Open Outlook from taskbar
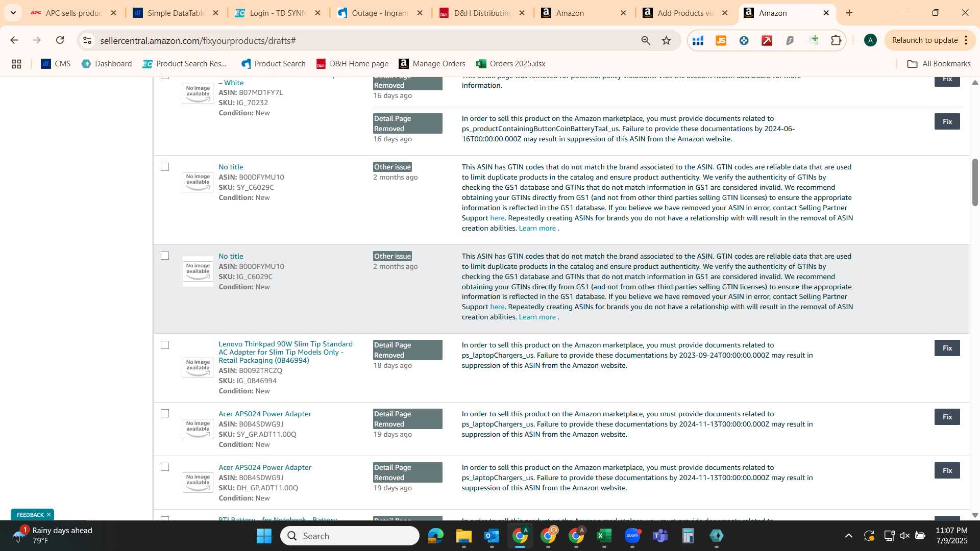 tap(492, 536)
